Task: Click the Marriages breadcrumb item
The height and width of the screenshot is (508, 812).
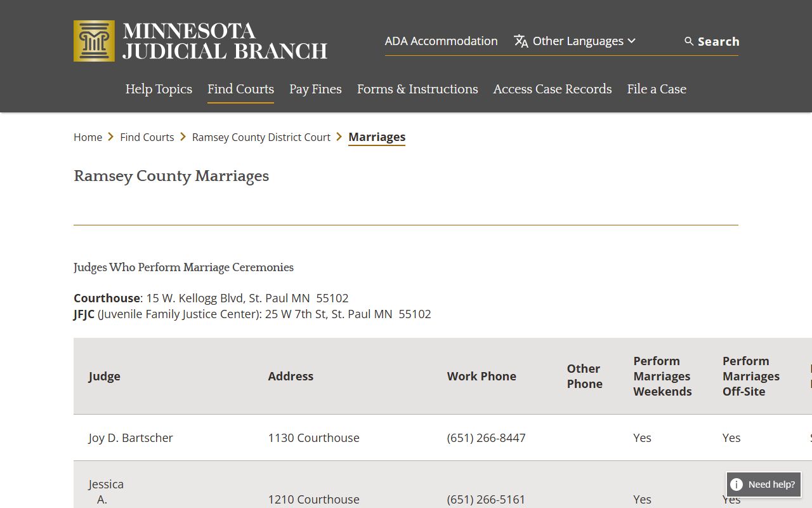Action: (377, 137)
